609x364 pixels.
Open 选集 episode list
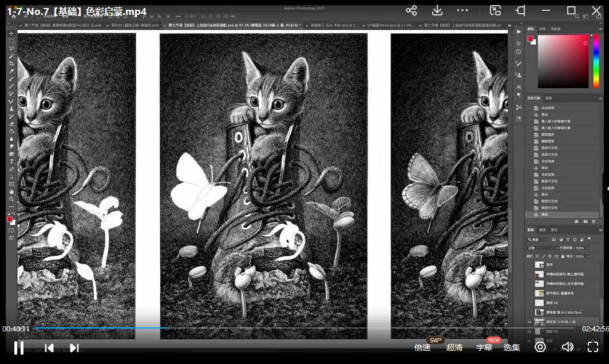point(512,347)
